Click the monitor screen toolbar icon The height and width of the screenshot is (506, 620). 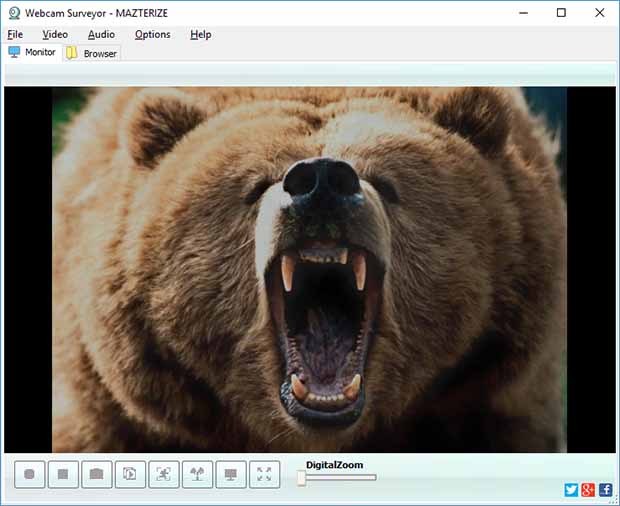pyautogui.click(x=231, y=474)
